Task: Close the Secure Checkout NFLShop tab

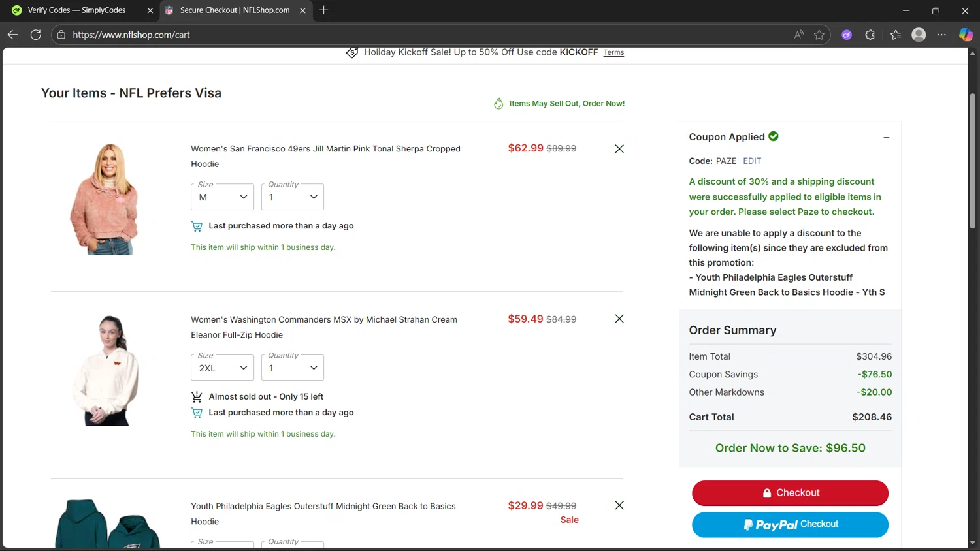Action: point(302,10)
